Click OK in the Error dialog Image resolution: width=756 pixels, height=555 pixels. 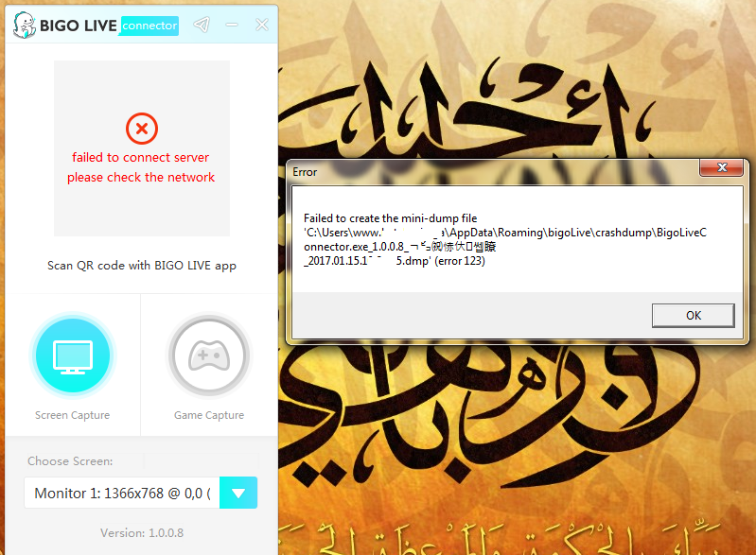[694, 316]
